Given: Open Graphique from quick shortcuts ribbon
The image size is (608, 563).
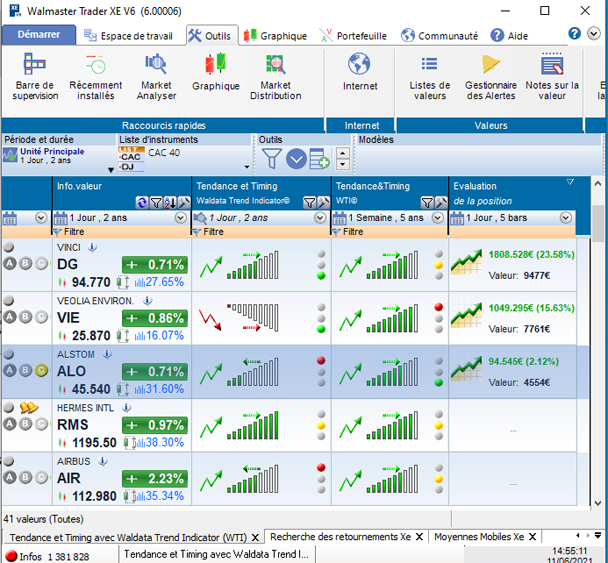Looking at the screenshot, I should click(x=216, y=73).
